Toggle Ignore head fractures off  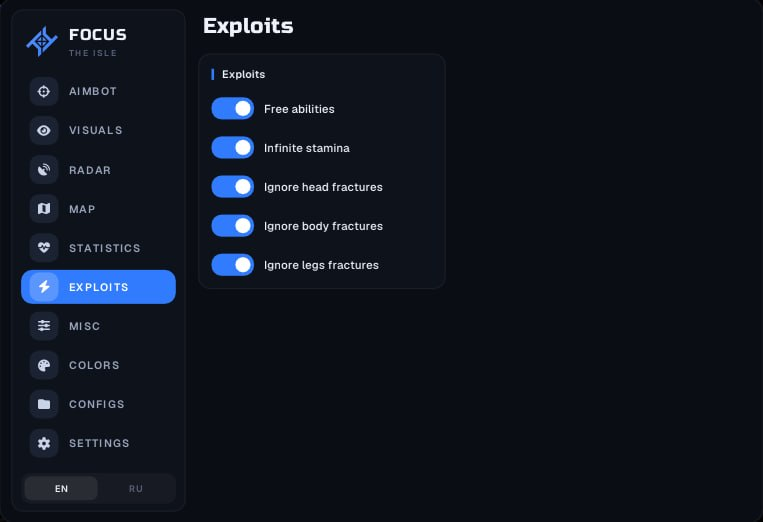(233, 187)
